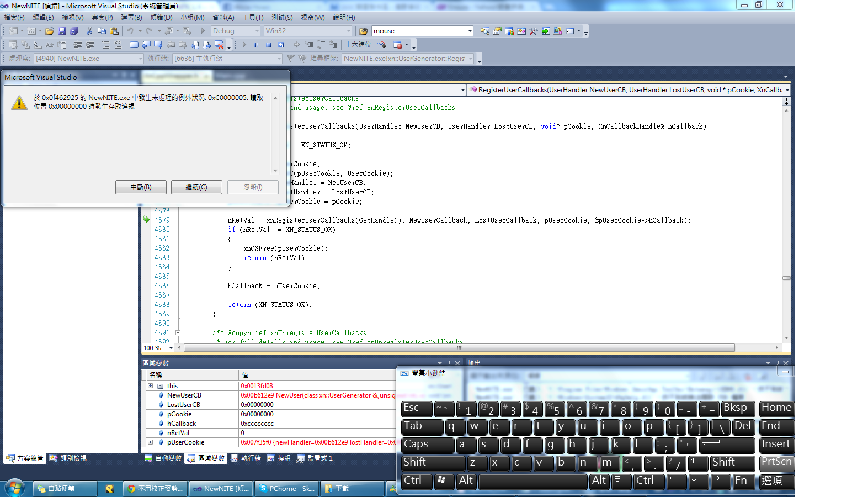Screen dimensions: 868x497
Task: Switch to the 自動變數 tab
Action: (x=163, y=458)
